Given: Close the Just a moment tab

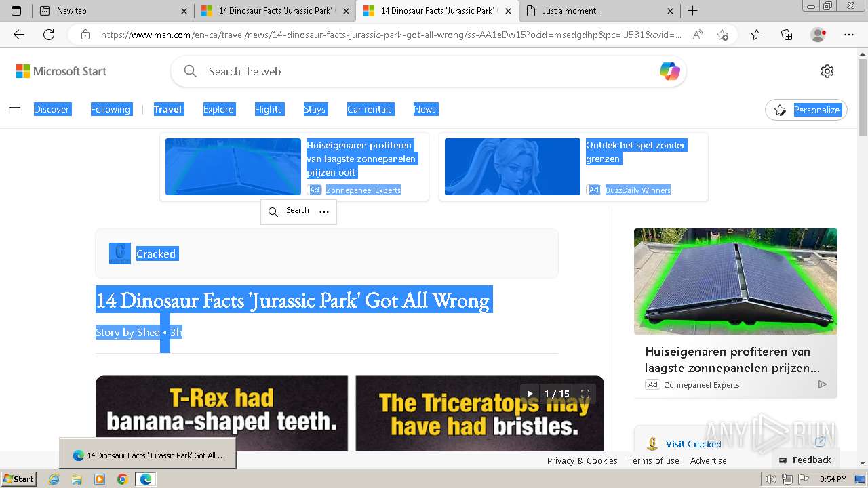Looking at the screenshot, I should pyautogui.click(x=670, y=11).
